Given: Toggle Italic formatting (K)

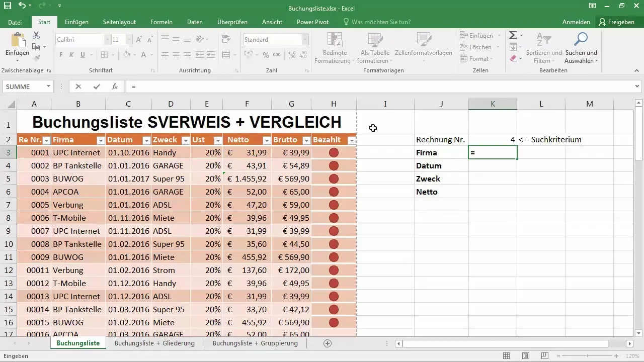Looking at the screenshot, I should [x=72, y=55].
